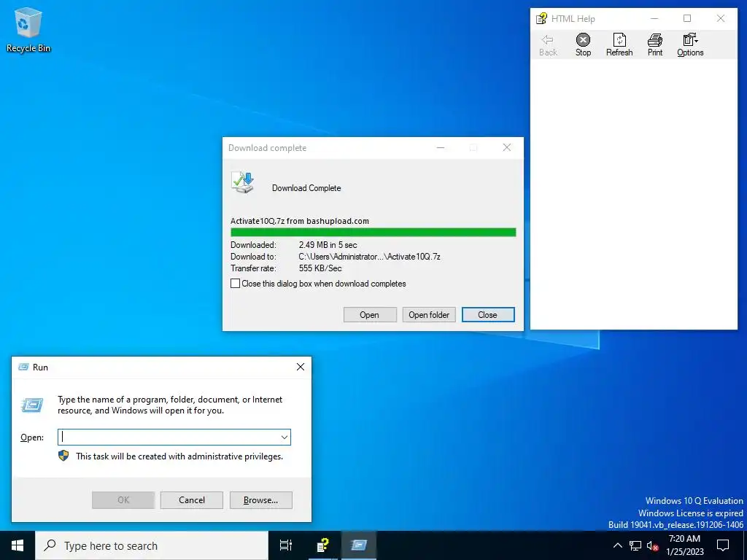Viewport: 747px width, 560px height.
Task: Click '2.49 MB in 5 sec' value
Action: tap(328, 245)
